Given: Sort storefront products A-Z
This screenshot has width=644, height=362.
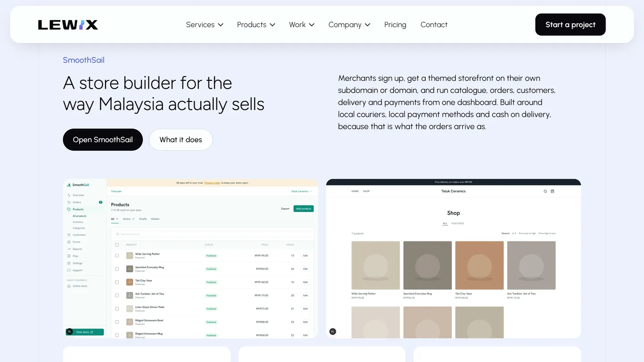Looking at the screenshot, I should pos(514,233).
